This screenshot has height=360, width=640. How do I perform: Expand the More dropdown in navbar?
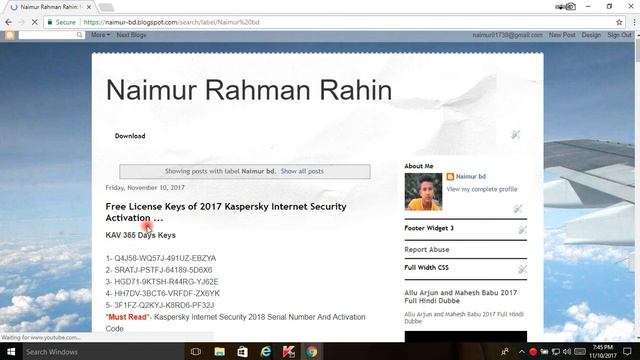tap(100, 35)
